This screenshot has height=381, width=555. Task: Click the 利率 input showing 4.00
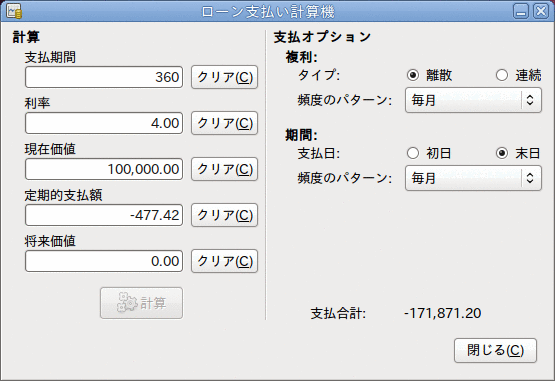point(104,123)
